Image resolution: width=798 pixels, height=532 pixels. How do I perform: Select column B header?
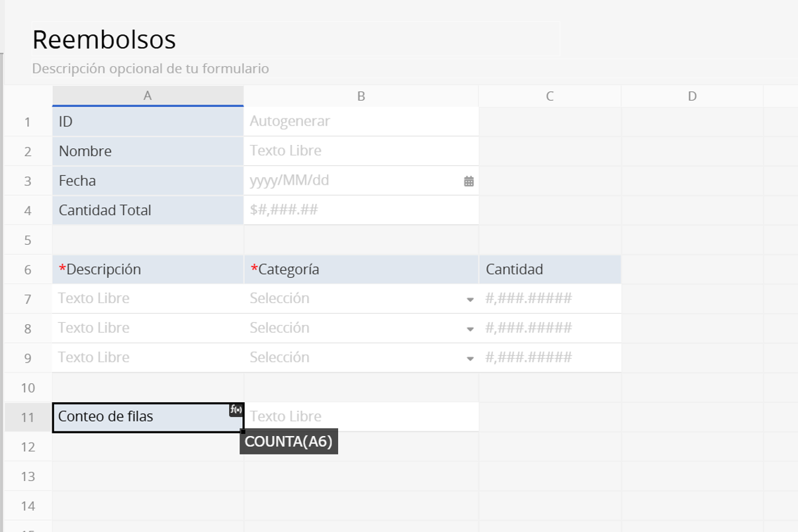pyautogui.click(x=361, y=96)
